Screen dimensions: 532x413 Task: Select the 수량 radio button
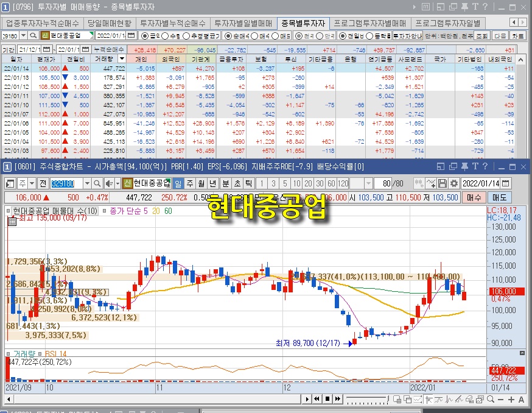pyautogui.click(x=165, y=36)
